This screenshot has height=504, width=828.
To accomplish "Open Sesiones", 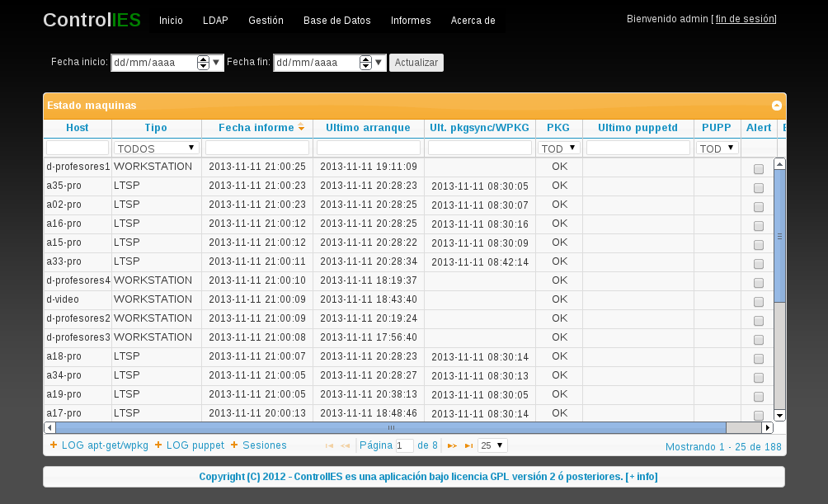I will 264,445.
